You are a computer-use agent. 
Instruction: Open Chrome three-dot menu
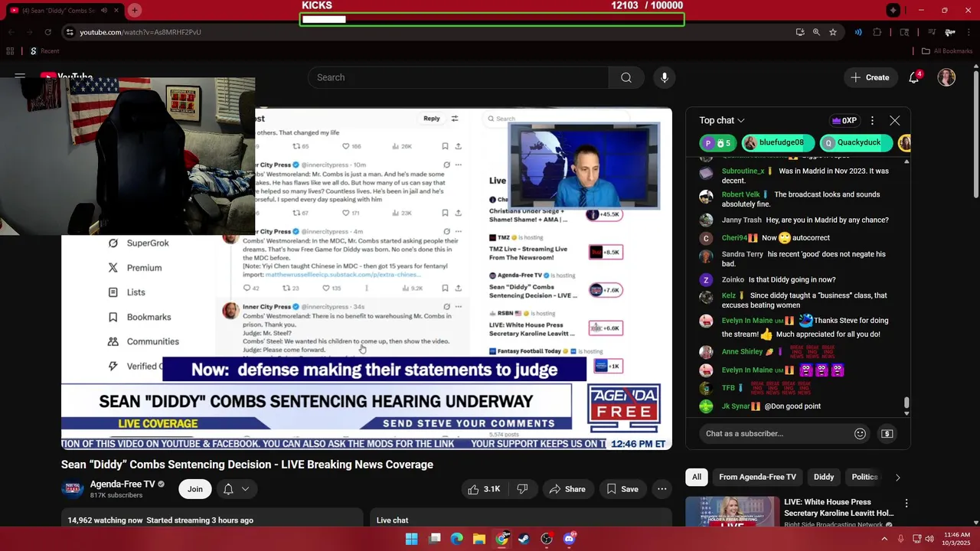tap(968, 32)
